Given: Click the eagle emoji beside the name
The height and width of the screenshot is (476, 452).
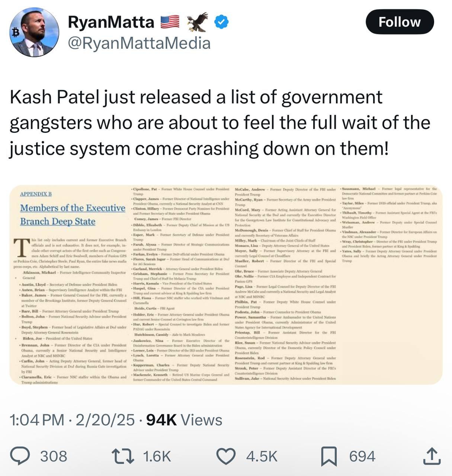Looking at the screenshot, I should tap(197, 22).
